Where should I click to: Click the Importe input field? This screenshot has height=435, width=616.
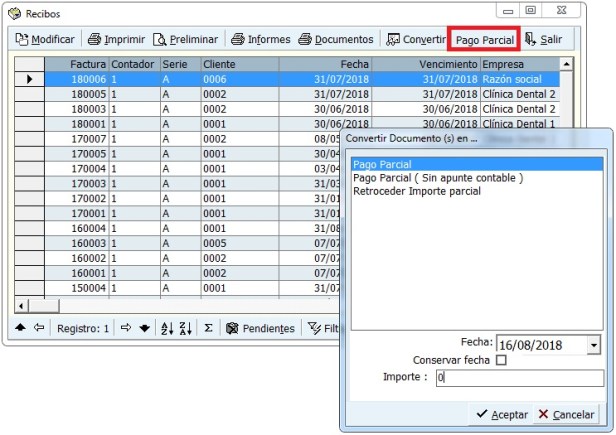coord(518,379)
